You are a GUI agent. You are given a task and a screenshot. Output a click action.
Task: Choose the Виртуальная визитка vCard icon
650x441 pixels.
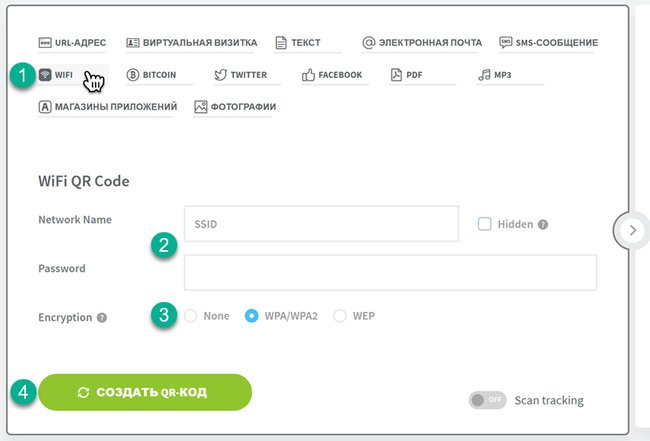pyautogui.click(x=133, y=42)
